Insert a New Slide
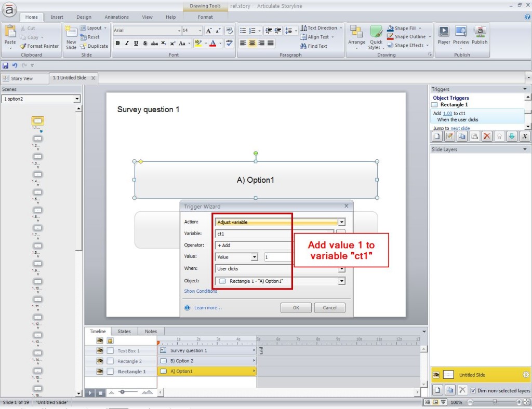This screenshot has height=409, width=532. (x=71, y=37)
